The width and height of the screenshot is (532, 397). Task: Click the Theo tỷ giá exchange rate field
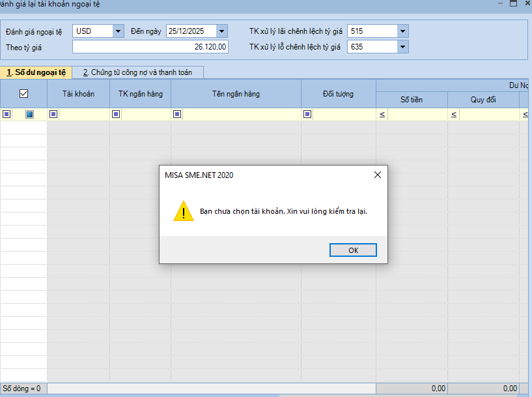click(x=150, y=47)
